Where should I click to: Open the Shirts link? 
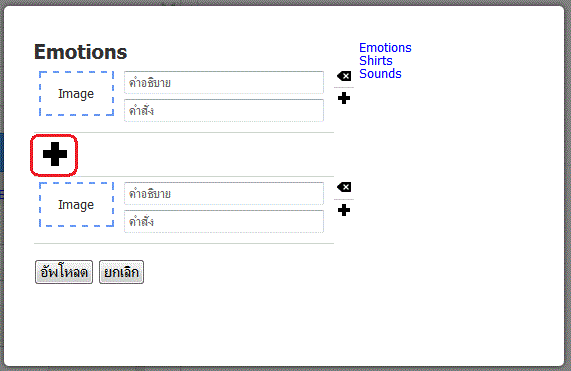click(x=376, y=60)
